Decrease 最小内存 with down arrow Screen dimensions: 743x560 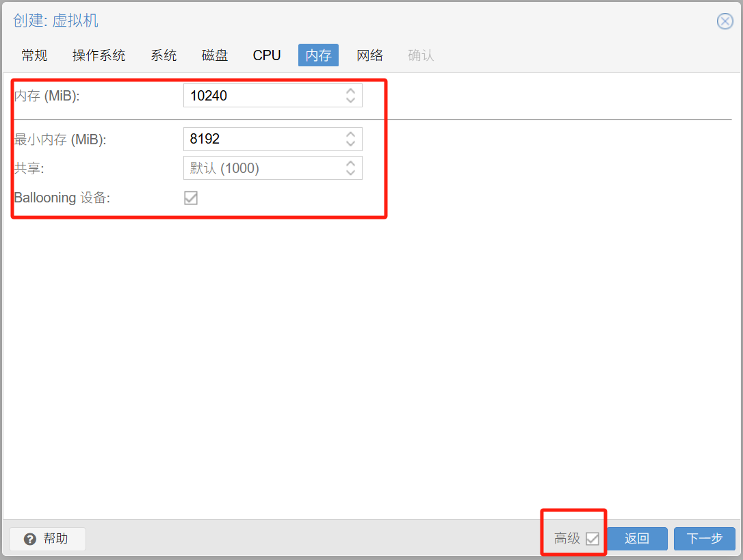tap(351, 144)
